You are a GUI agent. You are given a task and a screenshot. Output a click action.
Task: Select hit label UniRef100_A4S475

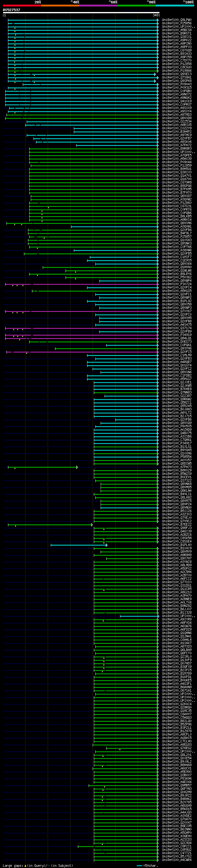pyautogui.click(x=177, y=325)
